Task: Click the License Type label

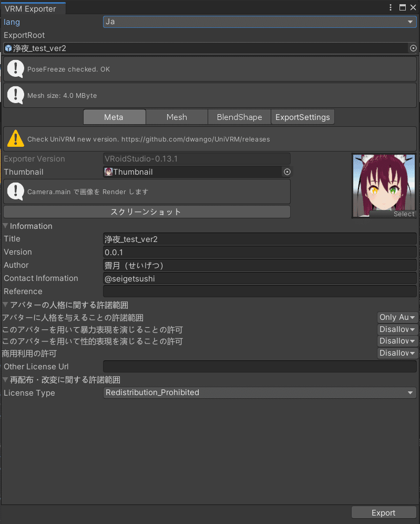Action: pyautogui.click(x=29, y=393)
